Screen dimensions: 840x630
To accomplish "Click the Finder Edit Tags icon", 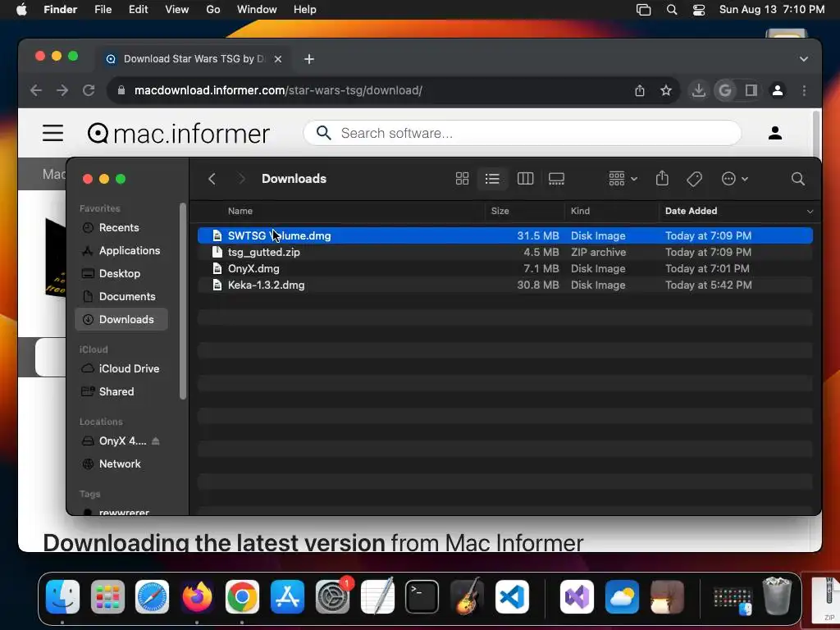I will (694, 178).
